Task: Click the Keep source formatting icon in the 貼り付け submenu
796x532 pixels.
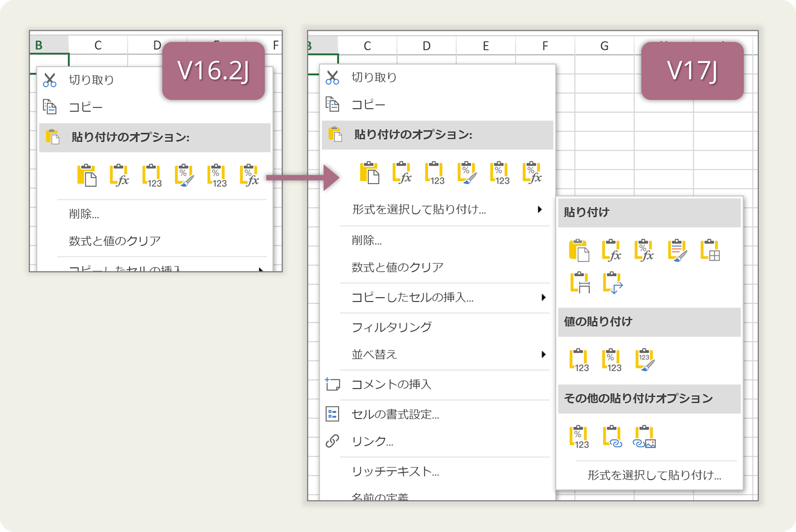Action: tap(678, 250)
